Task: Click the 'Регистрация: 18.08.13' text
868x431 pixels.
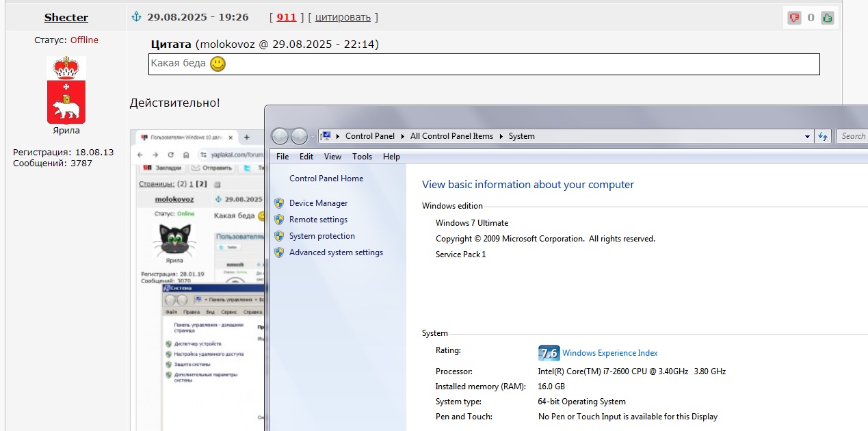Action: pos(63,152)
